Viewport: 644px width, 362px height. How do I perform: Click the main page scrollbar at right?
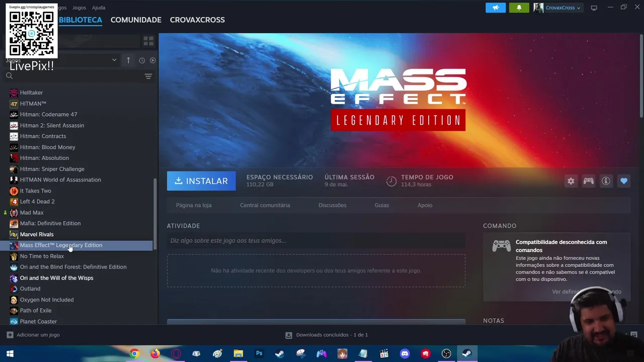(641, 75)
